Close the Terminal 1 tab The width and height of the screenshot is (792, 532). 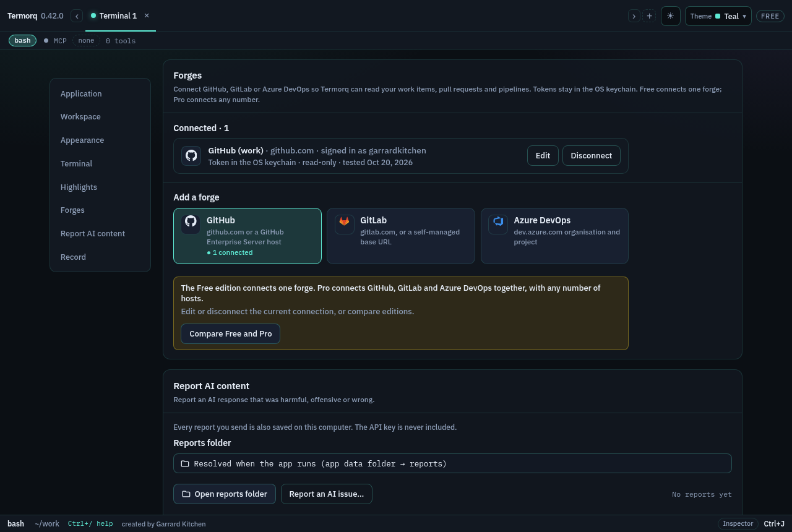147,15
